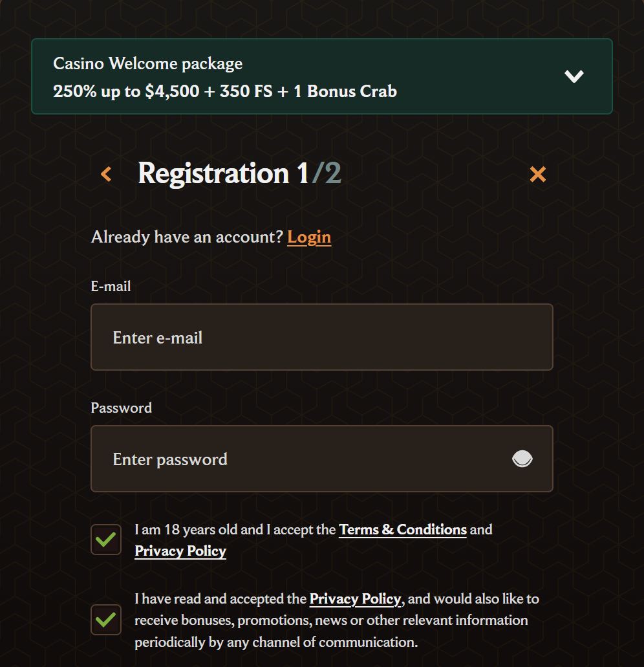Focus the Enter password field
The image size is (644, 667).
[x=304, y=459]
